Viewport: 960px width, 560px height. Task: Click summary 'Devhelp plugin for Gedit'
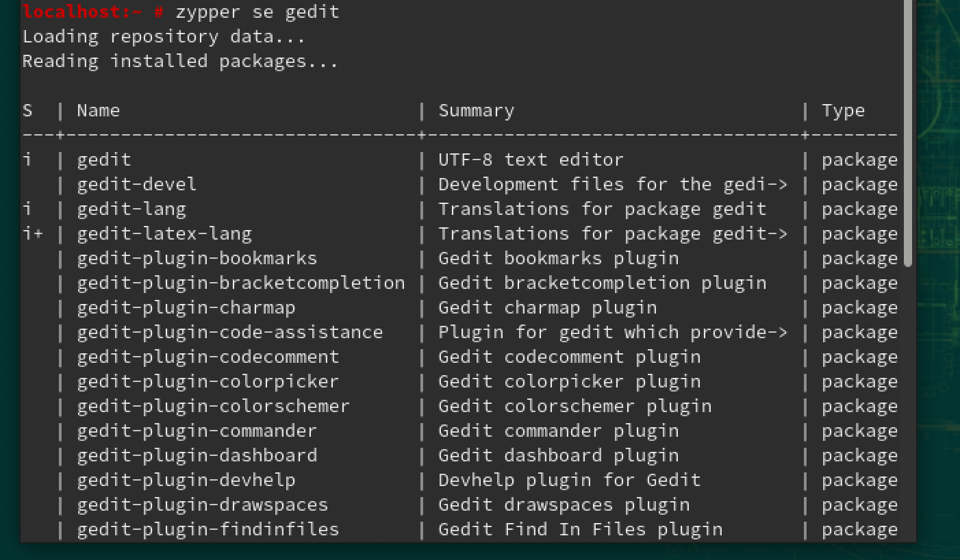(570, 481)
